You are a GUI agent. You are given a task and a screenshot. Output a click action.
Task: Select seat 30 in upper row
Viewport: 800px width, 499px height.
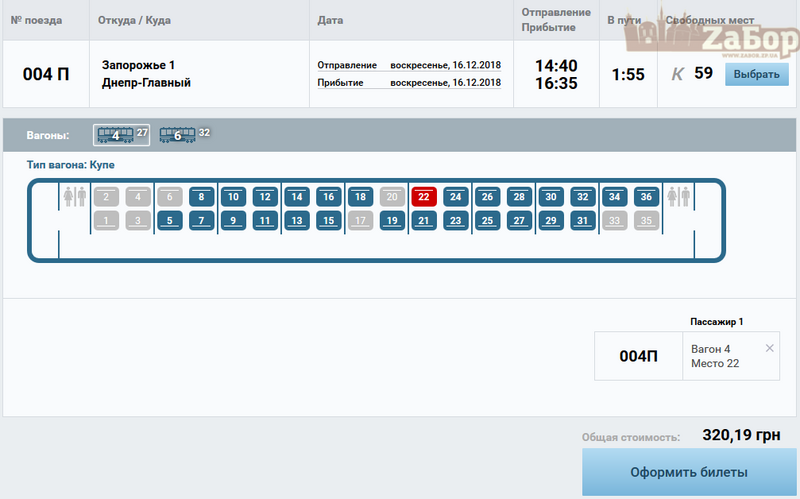click(x=551, y=197)
